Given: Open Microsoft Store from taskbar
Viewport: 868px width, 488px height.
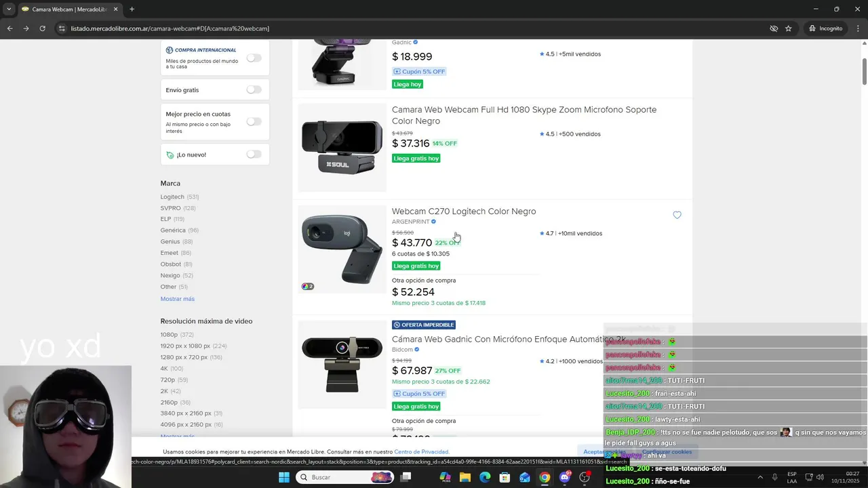Looking at the screenshot, I should pos(505,477).
